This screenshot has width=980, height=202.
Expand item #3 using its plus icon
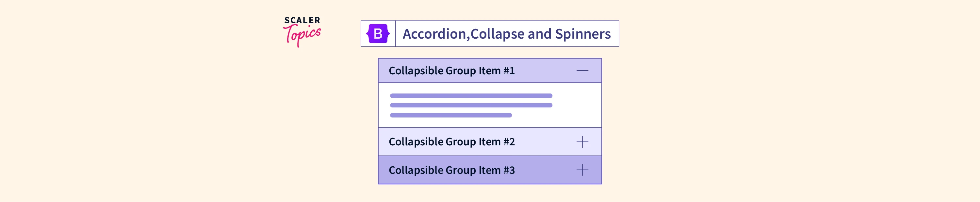point(582,170)
